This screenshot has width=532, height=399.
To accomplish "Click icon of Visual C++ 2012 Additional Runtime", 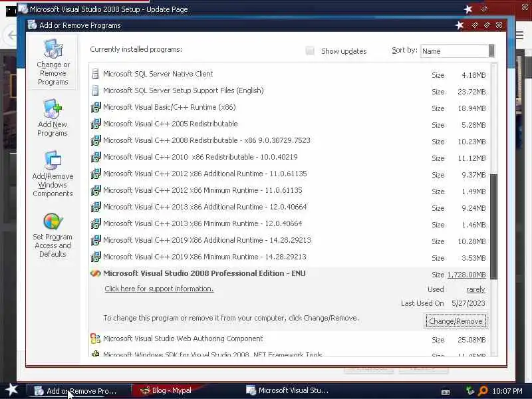I will click(96, 174).
